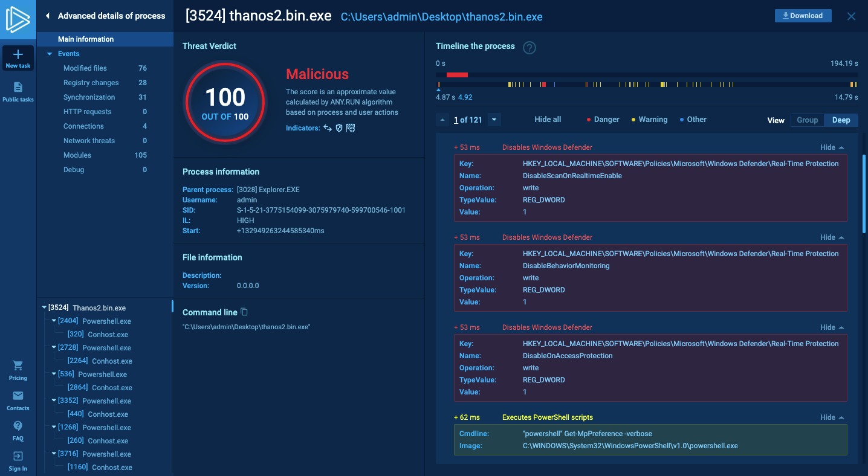Switch view to Group
This screenshot has height=476, width=868.
(807, 120)
